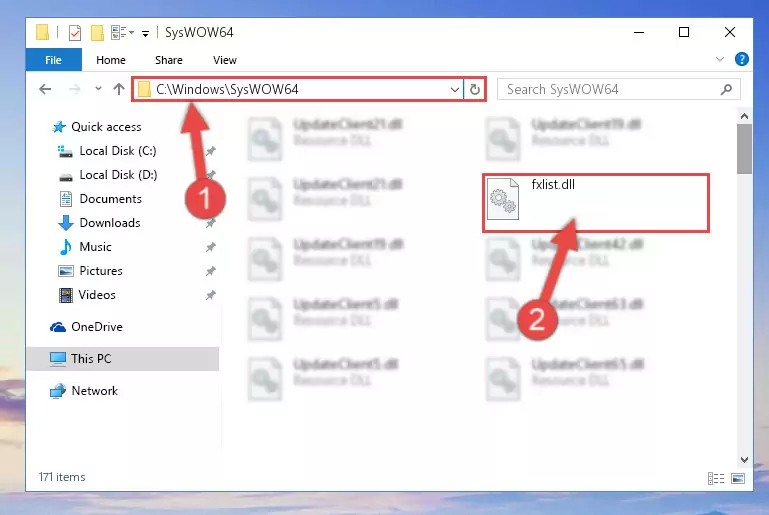Click the pin icon next to Music
The image size is (769, 515).
click(x=210, y=247)
